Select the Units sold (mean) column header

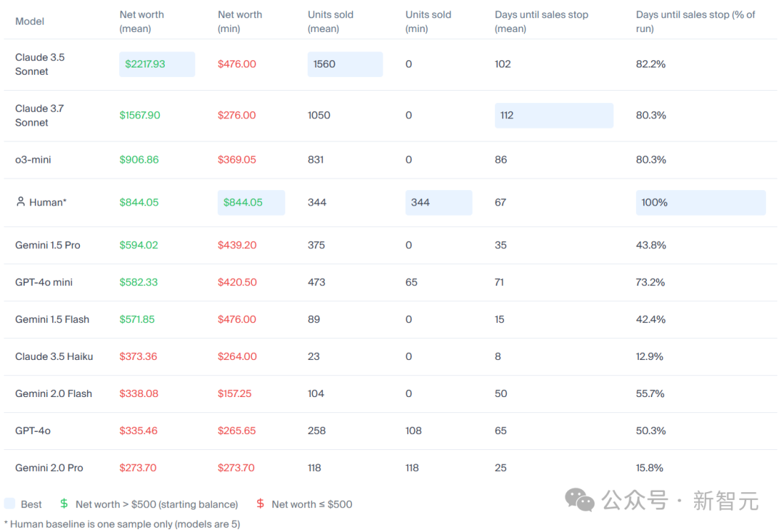330,22
